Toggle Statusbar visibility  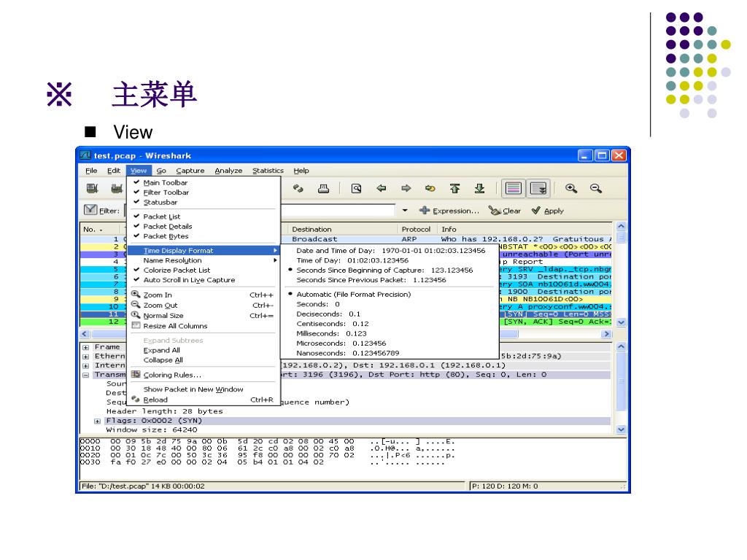click(x=160, y=203)
